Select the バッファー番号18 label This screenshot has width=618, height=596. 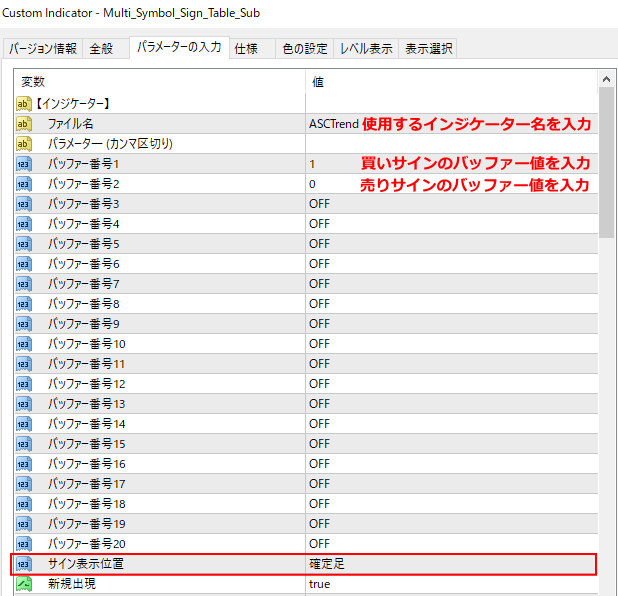coord(87,504)
